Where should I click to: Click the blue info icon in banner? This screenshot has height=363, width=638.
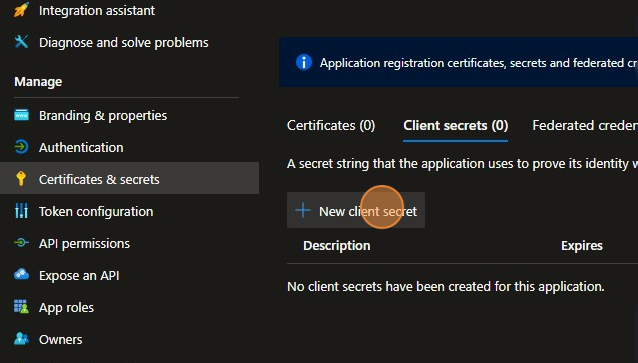tap(304, 63)
